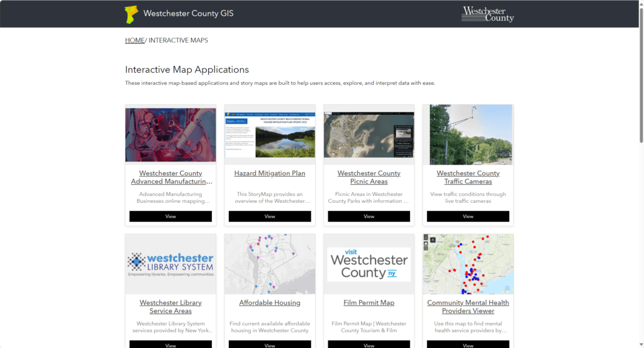Viewport: 644px width, 348px height.
Task: Open Westchester County Picnic Areas title link
Action: [369, 178]
